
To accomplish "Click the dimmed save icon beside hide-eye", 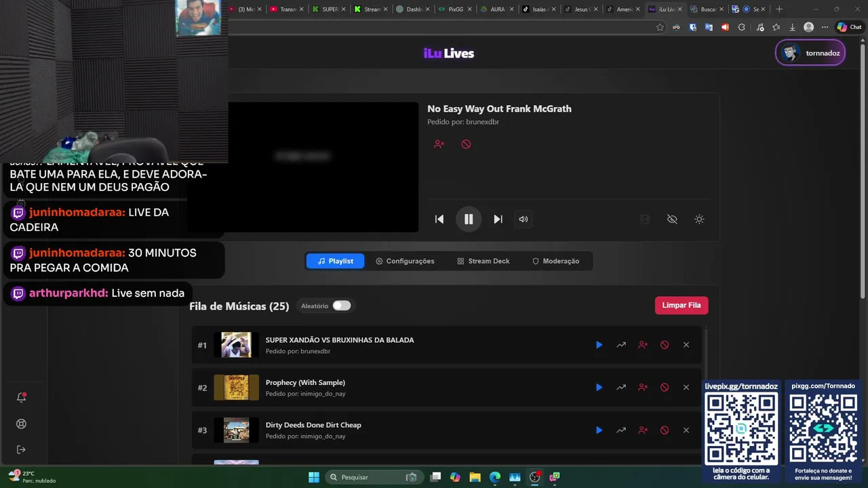I will click(645, 219).
